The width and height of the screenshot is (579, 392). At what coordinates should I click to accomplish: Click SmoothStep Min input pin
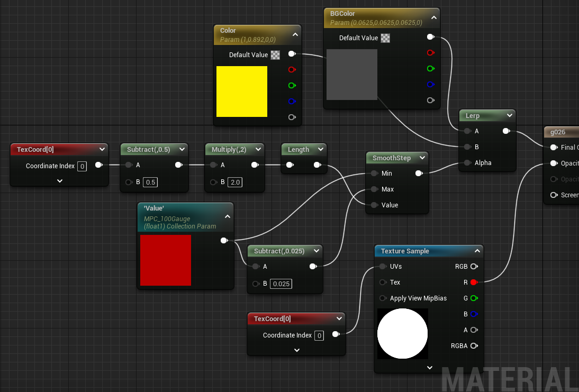(374, 173)
